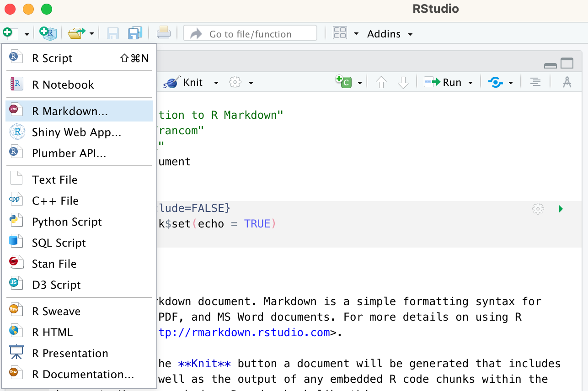Go to next chunk down arrow
588x391 pixels.
403,82
